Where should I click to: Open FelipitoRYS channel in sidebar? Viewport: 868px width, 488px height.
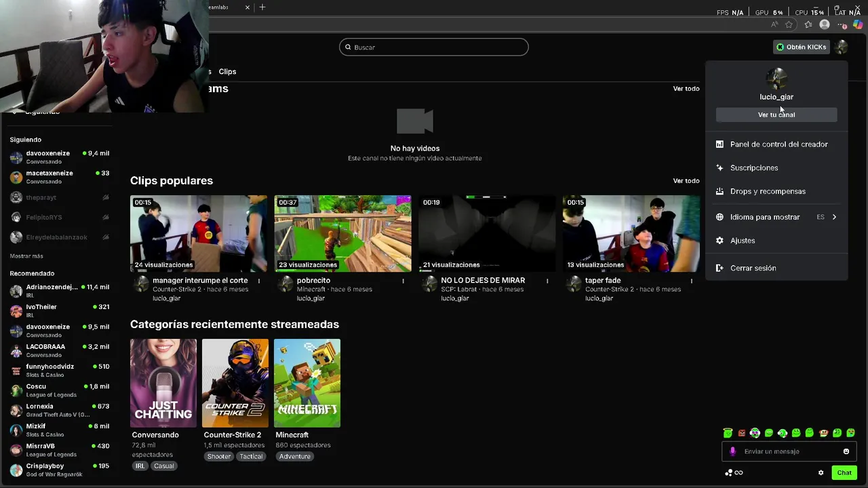point(59,218)
